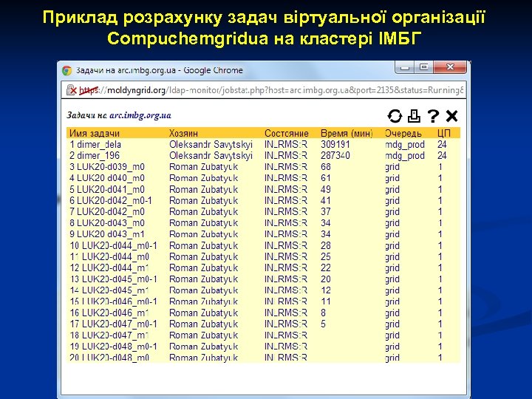The height and width of the screenshot is (399, 532).
Task: Click mdg_prod queue in dimer_196 row
Action: 405,156
